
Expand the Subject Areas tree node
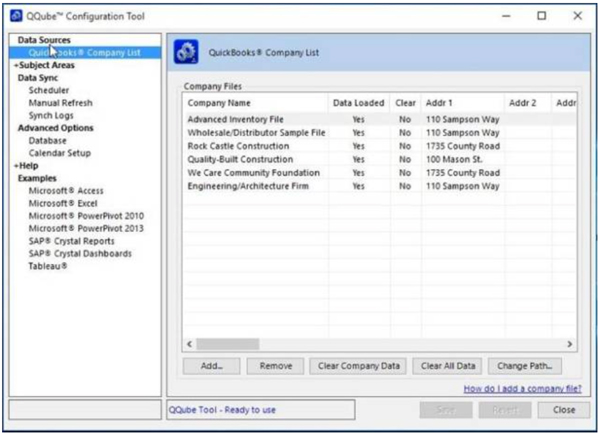(x=48, y=65)
